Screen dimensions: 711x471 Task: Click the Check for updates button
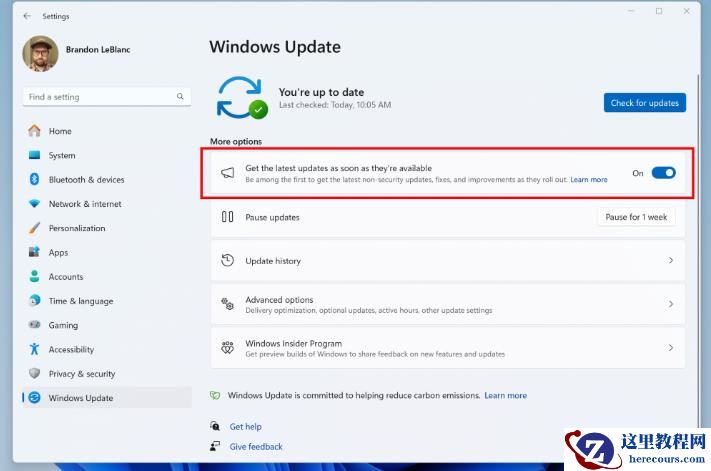[644, 103]
